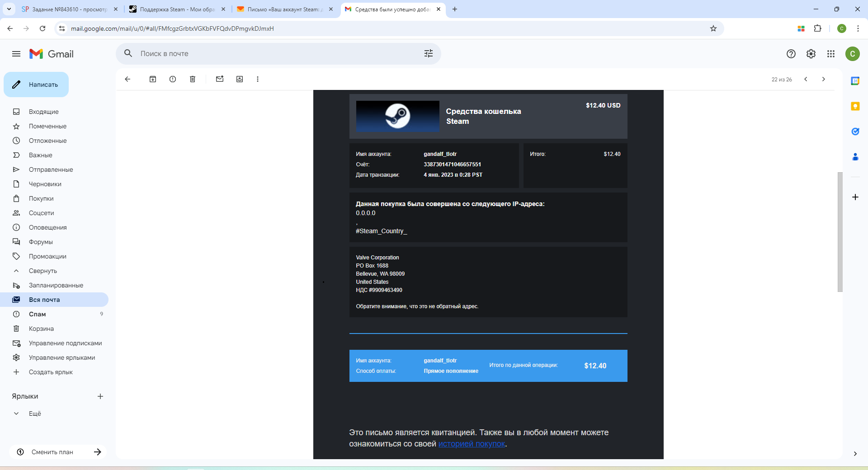Open Gmail settings gear
868x470 pixels.
coord(811,54)
